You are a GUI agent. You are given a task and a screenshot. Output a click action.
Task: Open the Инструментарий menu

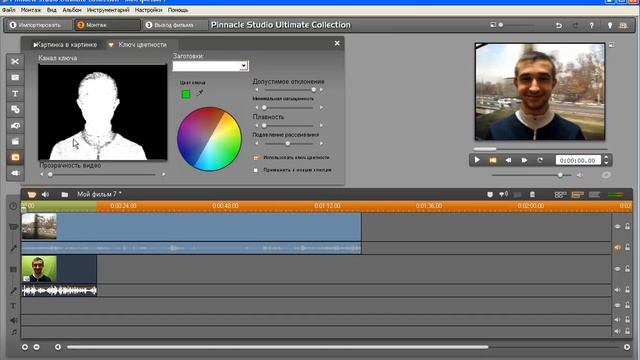point(108,10)
